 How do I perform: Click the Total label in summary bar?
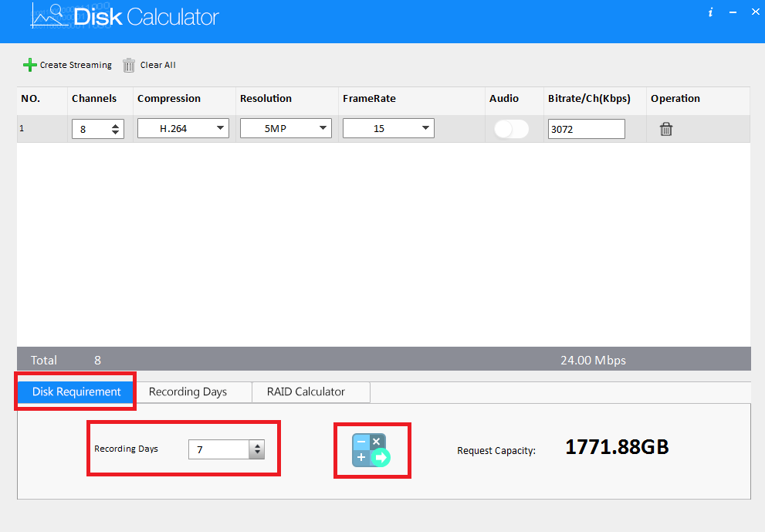click(44, 360)
